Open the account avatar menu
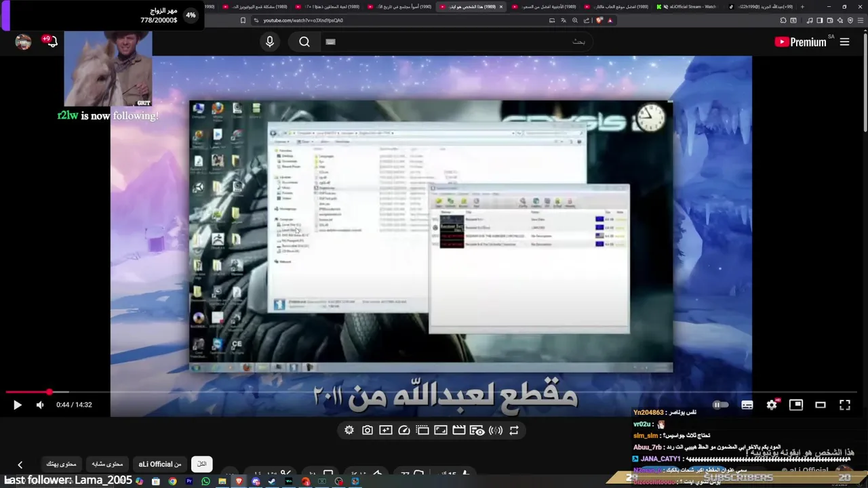 tap(24, 42)
